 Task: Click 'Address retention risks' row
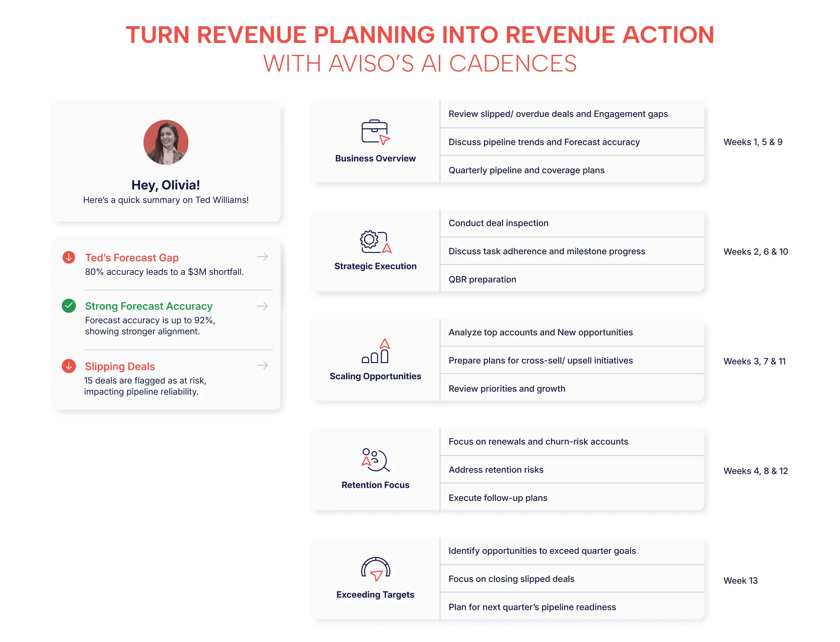point(572,470)
